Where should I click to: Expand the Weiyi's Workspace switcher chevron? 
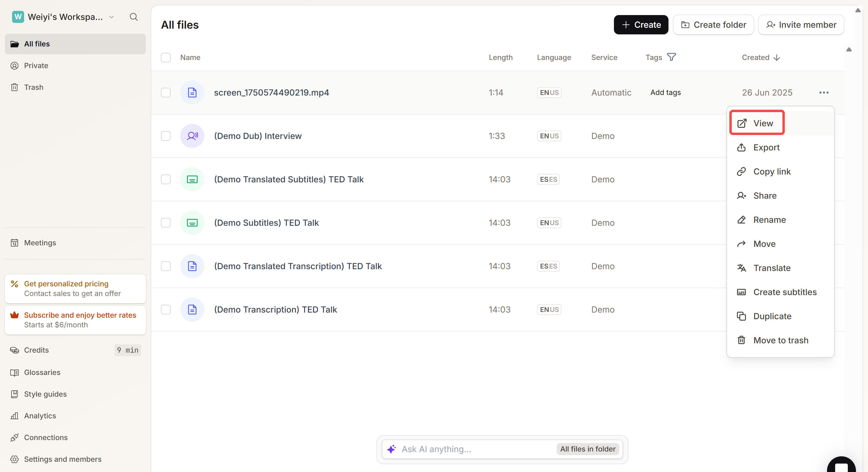click(112, 17)
